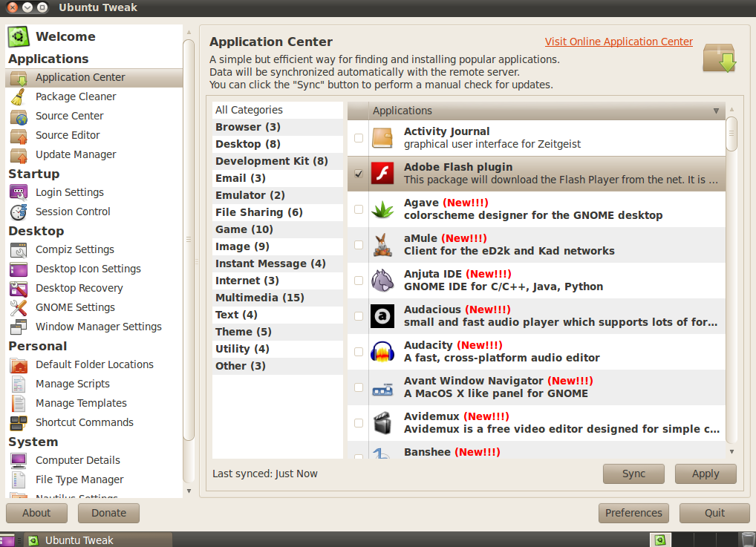The width and height of the screenshot is (756, 547).
Task: Click the Window Manager Settings icon
Action: tap(19, 327)
